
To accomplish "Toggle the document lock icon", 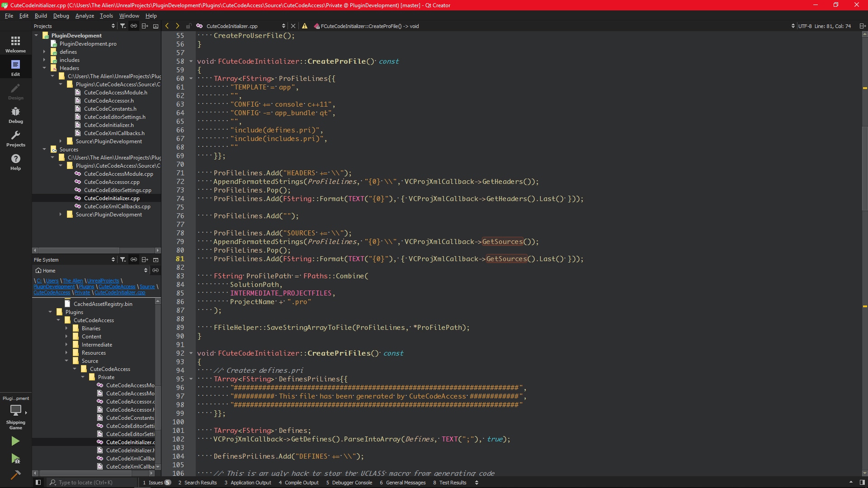I will click(189, 26).
